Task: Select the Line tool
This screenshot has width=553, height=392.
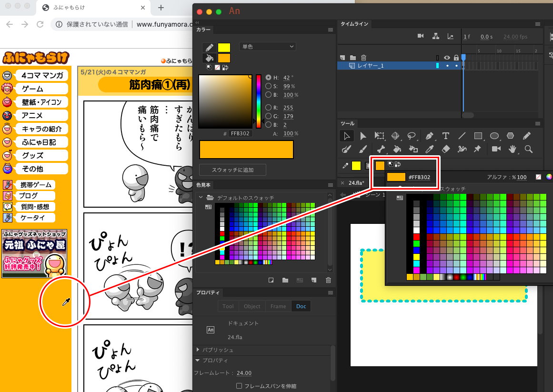Action: (x=462, y=136)
